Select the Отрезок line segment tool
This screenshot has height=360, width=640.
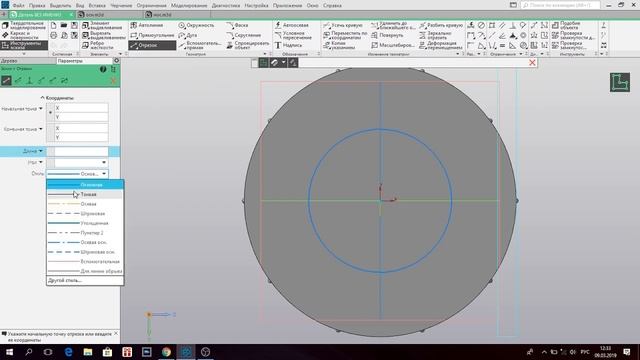pos(152,45)
